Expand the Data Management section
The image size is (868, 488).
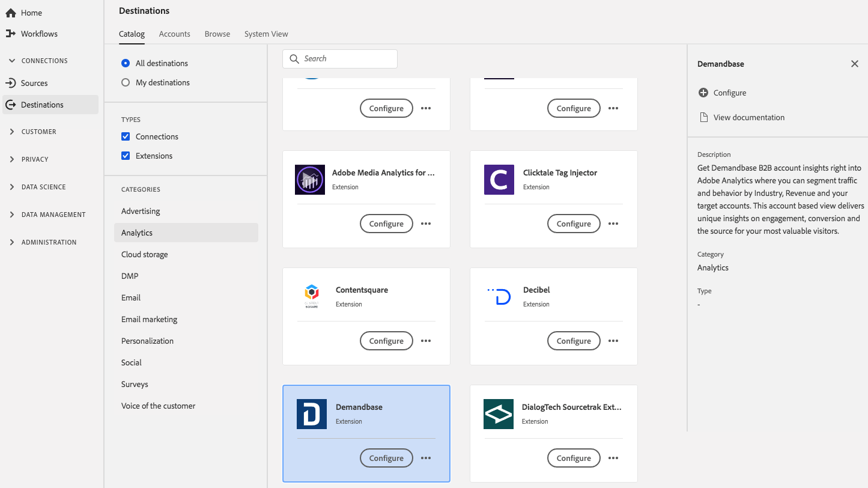click(12, 215)
